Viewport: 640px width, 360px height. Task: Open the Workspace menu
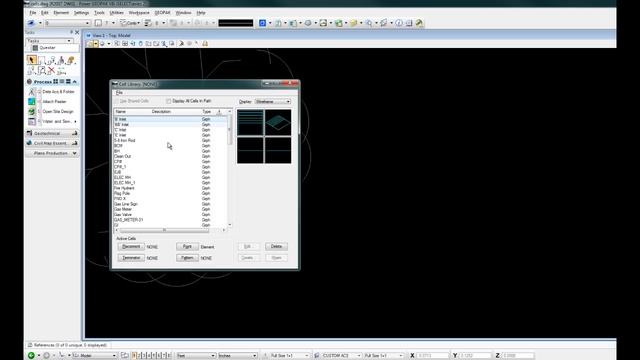pyautogui.click(x=139, y=13)
